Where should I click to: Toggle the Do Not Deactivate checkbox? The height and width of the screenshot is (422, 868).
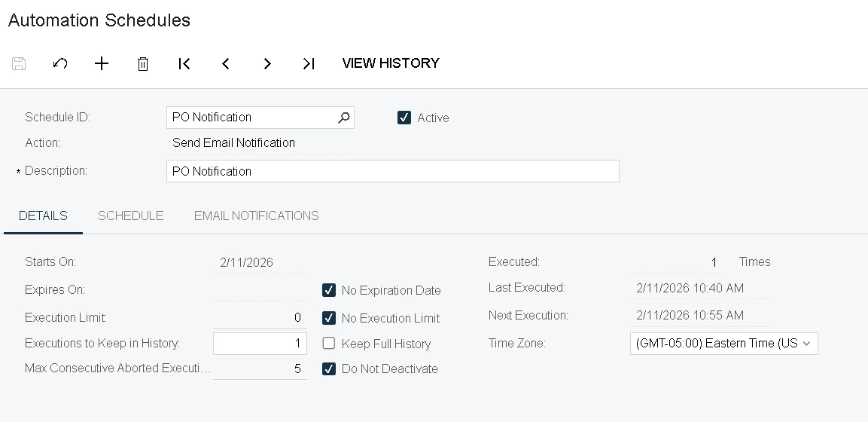329,369
